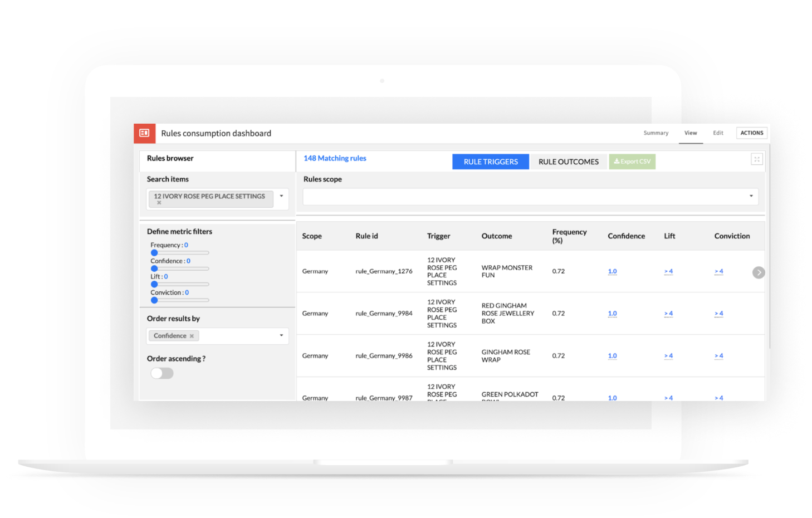The height and width of the screenshot is (518, 812).
Task: Click the Lift column header
Action: tap(669, 236)
